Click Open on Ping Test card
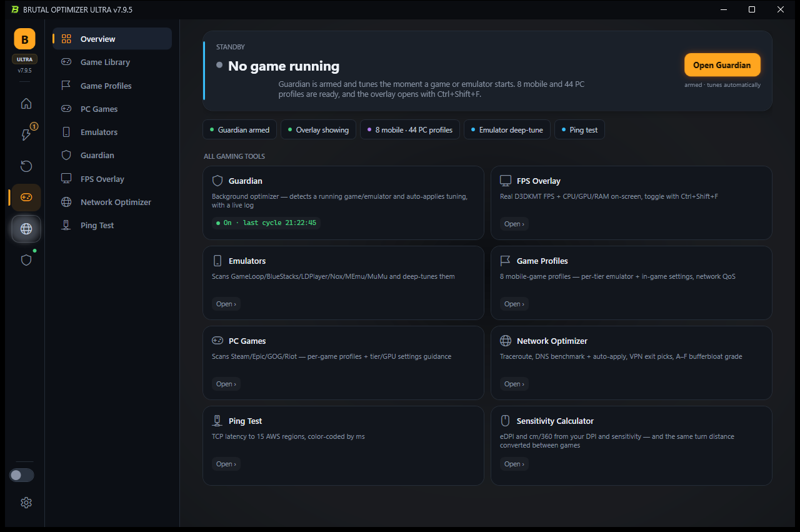Viewport: 800px width, 532px height. pos(226,464)
